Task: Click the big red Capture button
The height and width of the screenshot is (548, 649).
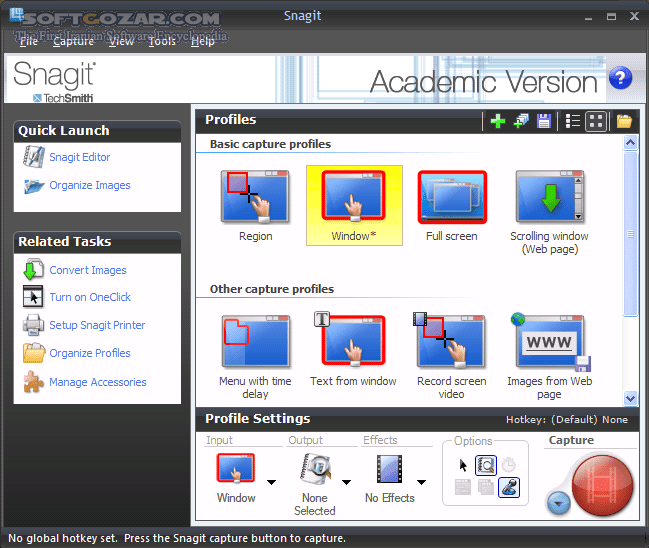Action: point(602,485)
